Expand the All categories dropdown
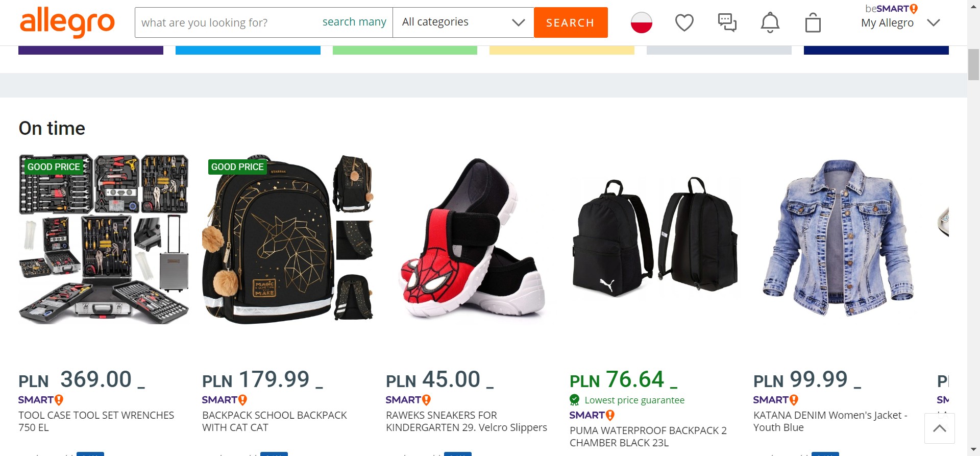 (463, 22)
